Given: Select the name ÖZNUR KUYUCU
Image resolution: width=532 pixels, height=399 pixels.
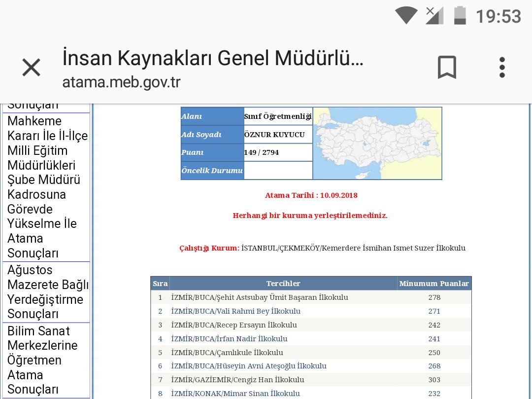Looking at the screenshot, I should tap(274, 135).
